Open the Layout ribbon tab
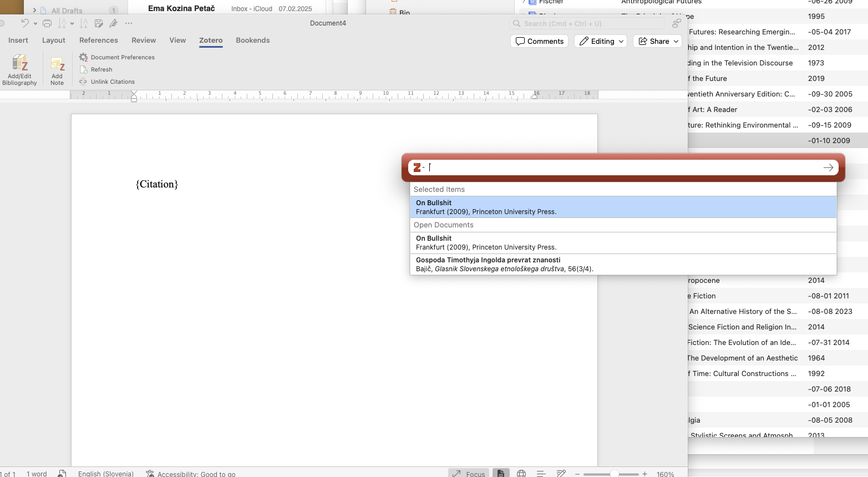This screenshot has height=477, width=868. point(54,40)
